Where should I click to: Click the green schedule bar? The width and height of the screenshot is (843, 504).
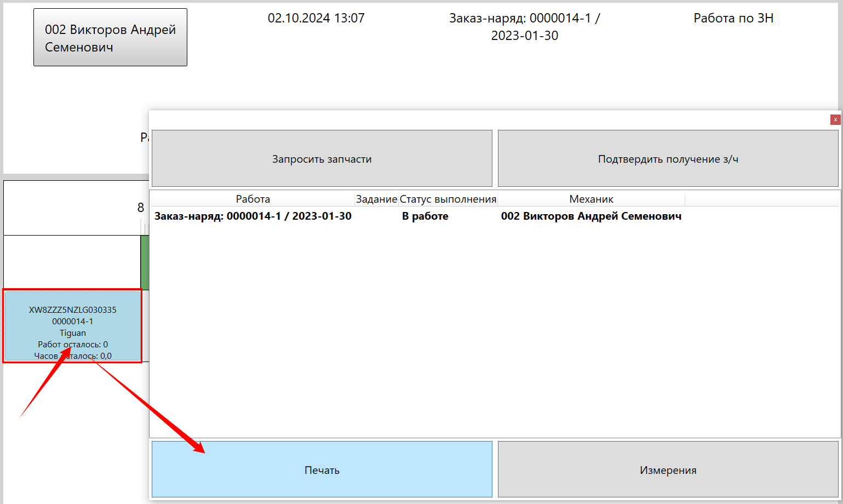tap(145, 263)
